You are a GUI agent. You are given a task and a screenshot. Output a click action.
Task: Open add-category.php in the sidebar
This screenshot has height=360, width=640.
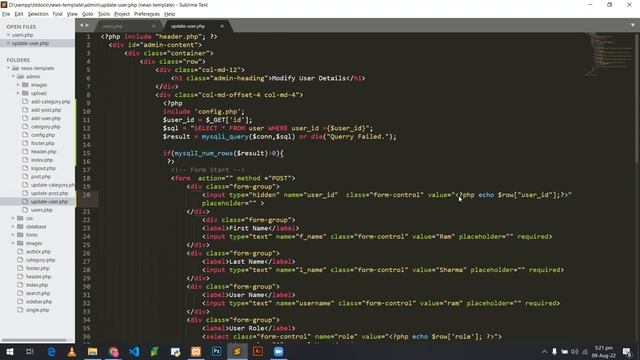pyautogui.click(x=51, y=102)
